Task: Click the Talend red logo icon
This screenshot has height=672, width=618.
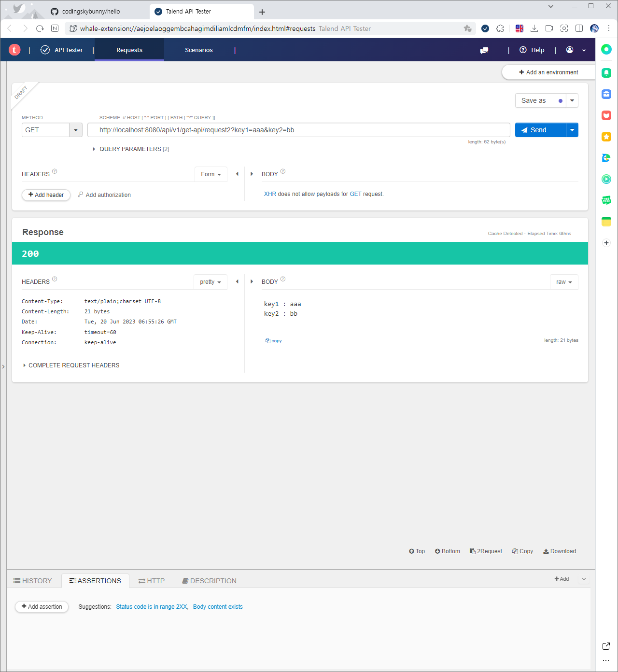Action: [x=14, y=50]
